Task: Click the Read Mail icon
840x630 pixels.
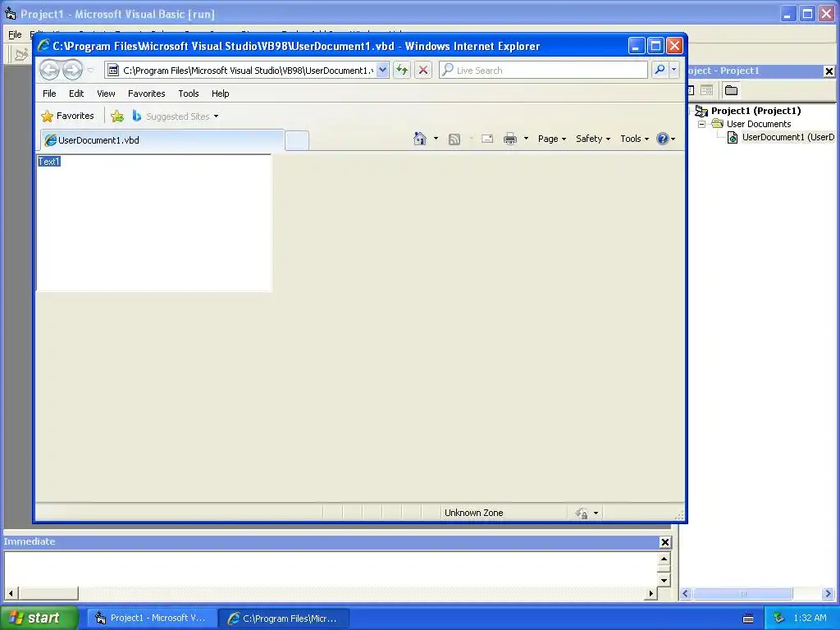Action: [x=487, y=139]
